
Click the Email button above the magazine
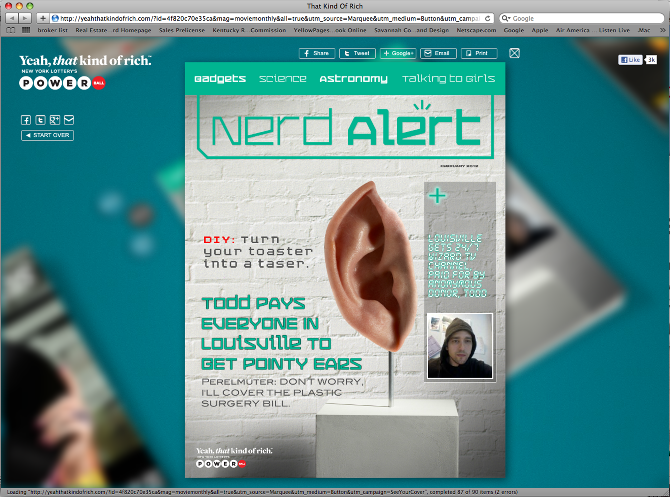click(441, 53)
